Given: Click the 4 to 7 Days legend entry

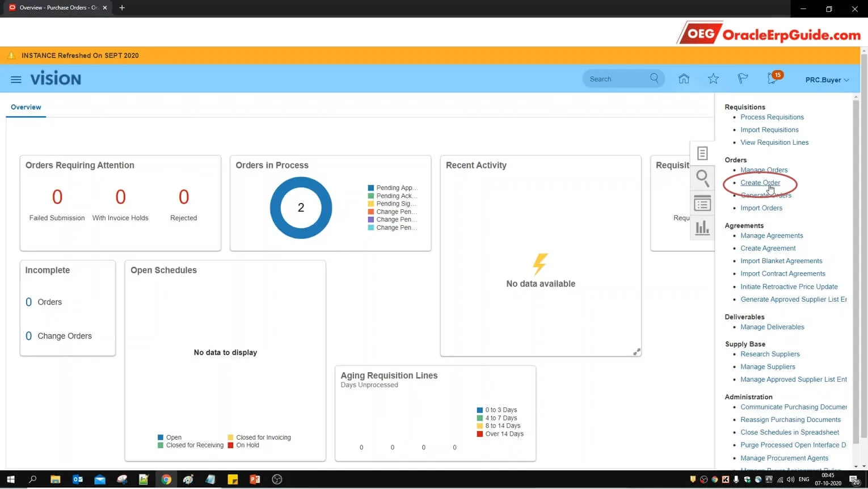Looking at the screenshot, I should pyautogui.click(x=497, y=418).
